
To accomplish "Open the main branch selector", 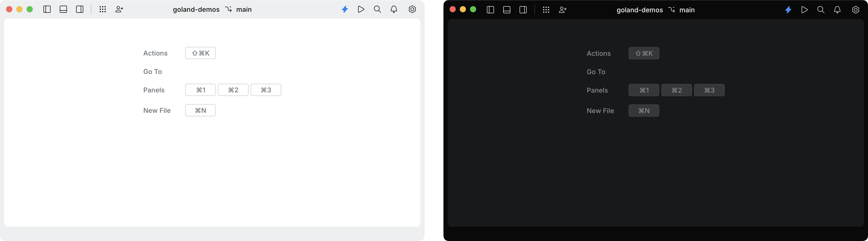I will point(243,9).
